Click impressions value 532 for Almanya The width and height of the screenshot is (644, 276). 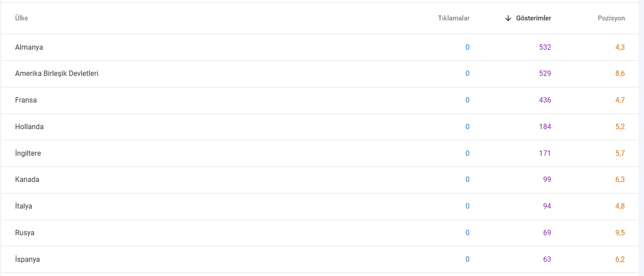click(545, 47)
